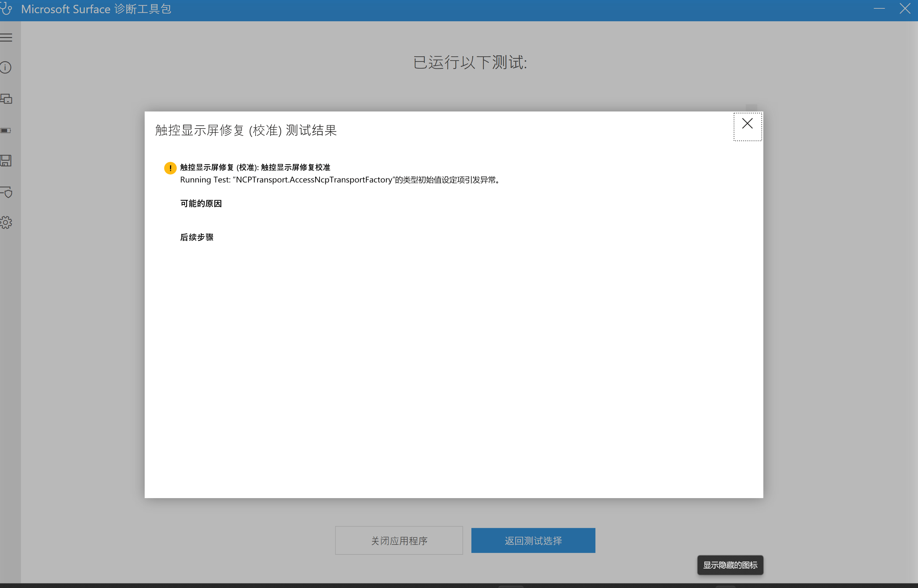Open the hamburger navigation menu

[x=6, y=37]
